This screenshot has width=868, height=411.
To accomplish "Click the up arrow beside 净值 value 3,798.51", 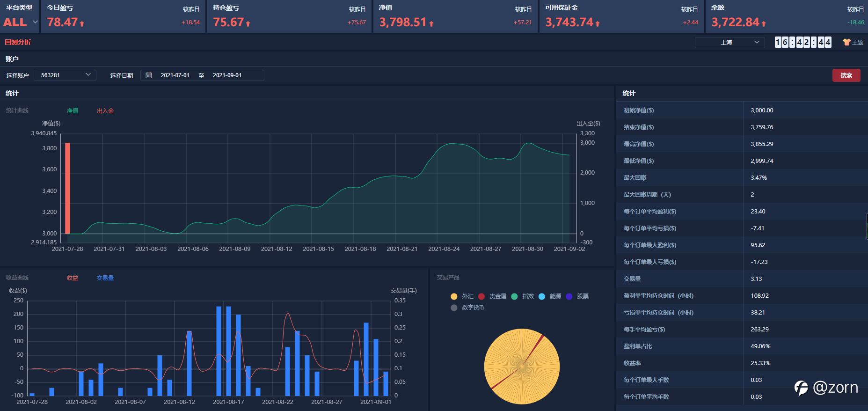I will [431, 24].
